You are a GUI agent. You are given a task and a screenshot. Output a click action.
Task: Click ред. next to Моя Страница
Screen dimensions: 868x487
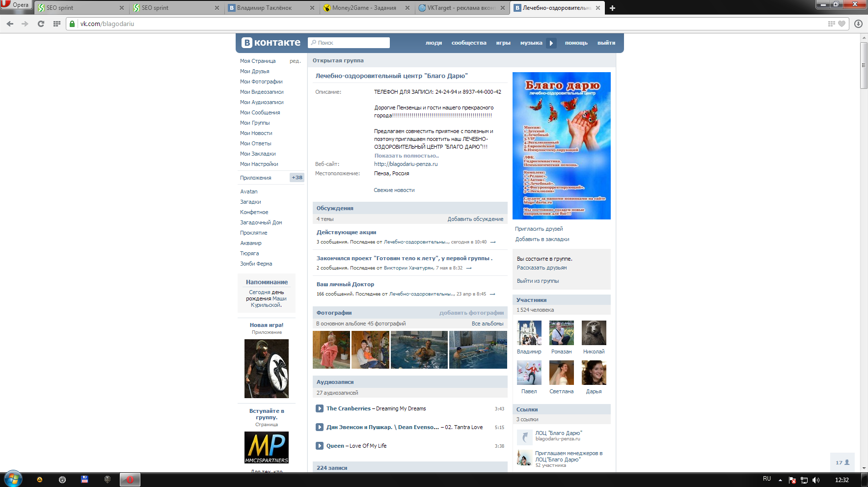pos(295,61)
